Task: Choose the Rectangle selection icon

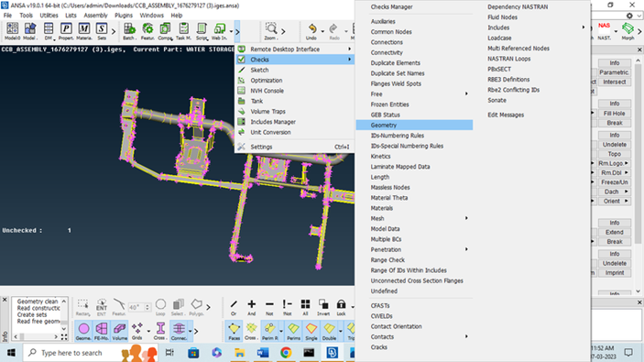Action: point(82,307)
